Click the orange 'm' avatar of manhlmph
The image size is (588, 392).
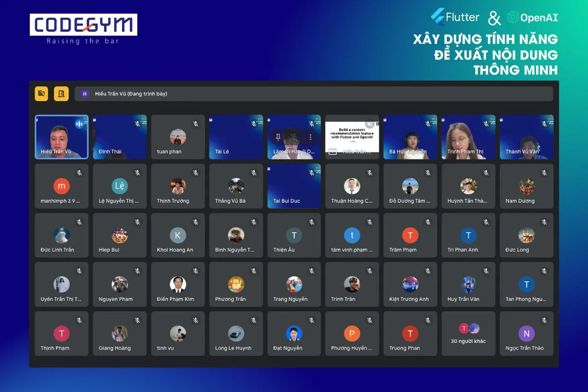(61, 186)
